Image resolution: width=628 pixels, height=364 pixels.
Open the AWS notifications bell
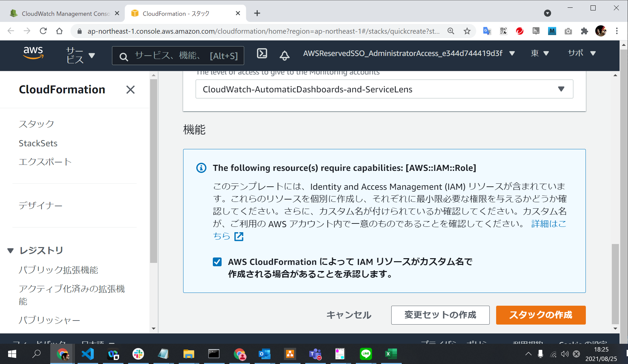[x=284, y=55]
